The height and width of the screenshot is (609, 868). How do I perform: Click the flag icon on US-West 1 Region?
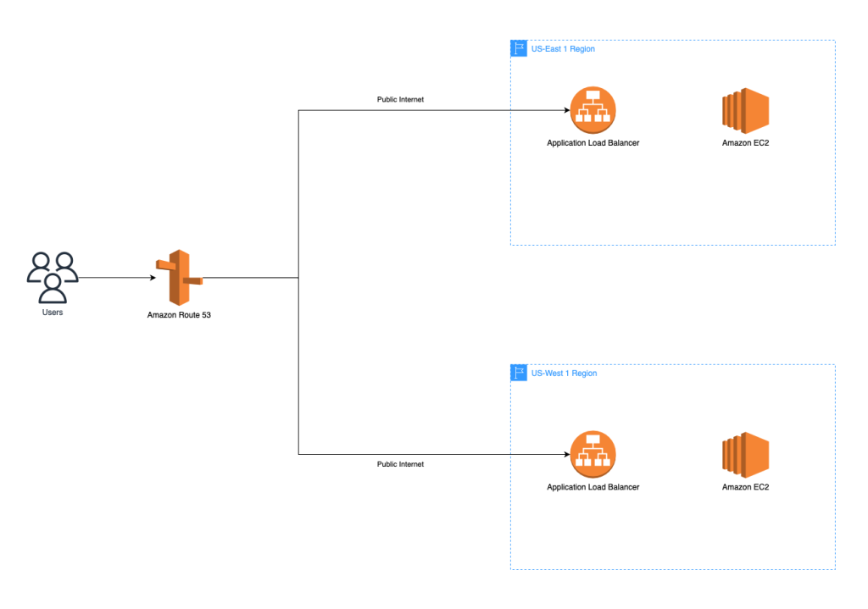pyautogui.click(x=518, y=373)
